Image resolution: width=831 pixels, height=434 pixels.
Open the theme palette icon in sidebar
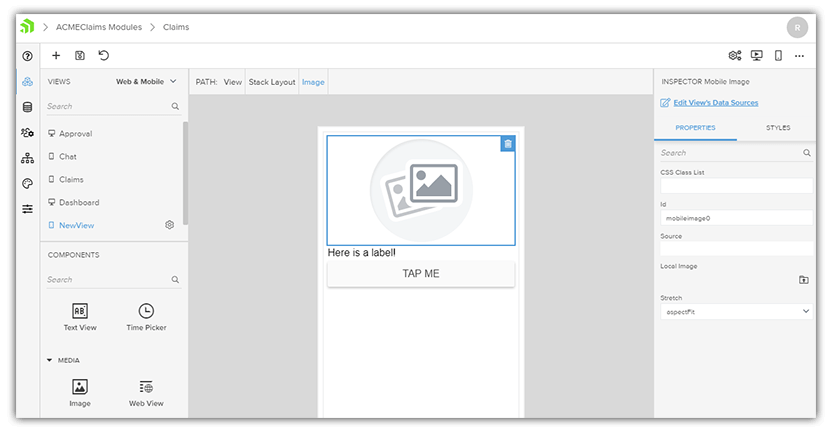(x=27, y=183)
